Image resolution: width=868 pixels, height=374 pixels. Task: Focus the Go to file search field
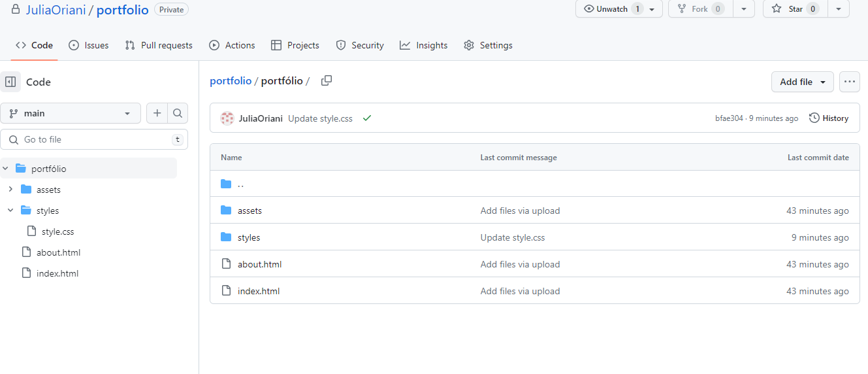(94, 139)
